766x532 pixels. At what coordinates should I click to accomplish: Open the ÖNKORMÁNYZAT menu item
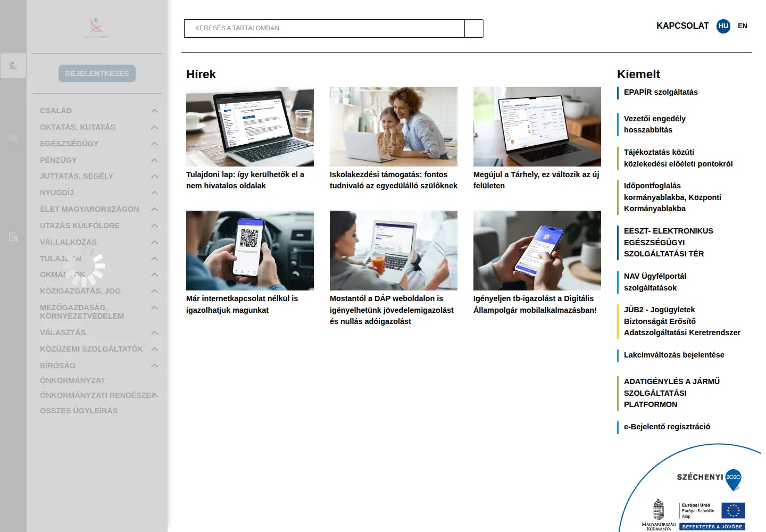click(72, 380)
